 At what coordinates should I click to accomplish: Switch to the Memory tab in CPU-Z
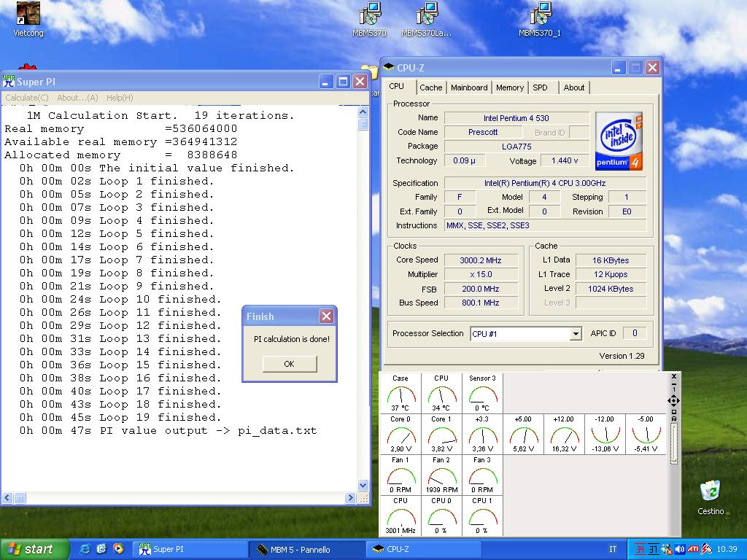pyautogui.click(x=510, y=87)
